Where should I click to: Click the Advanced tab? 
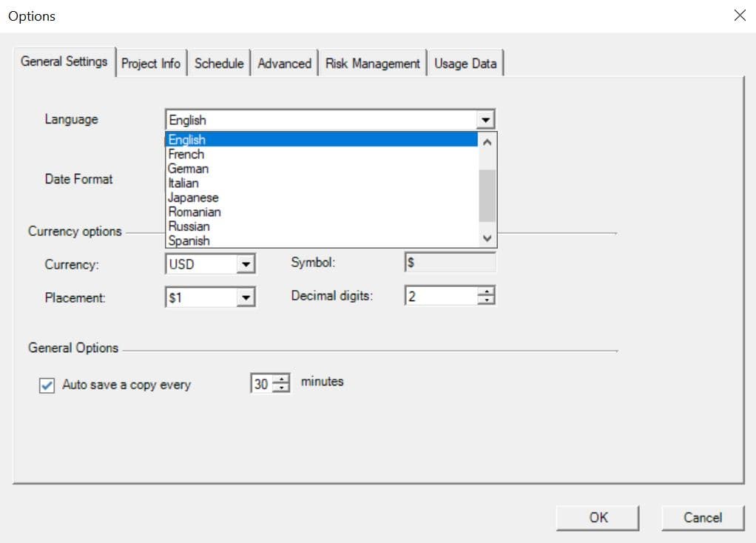(x=284, y=64)
